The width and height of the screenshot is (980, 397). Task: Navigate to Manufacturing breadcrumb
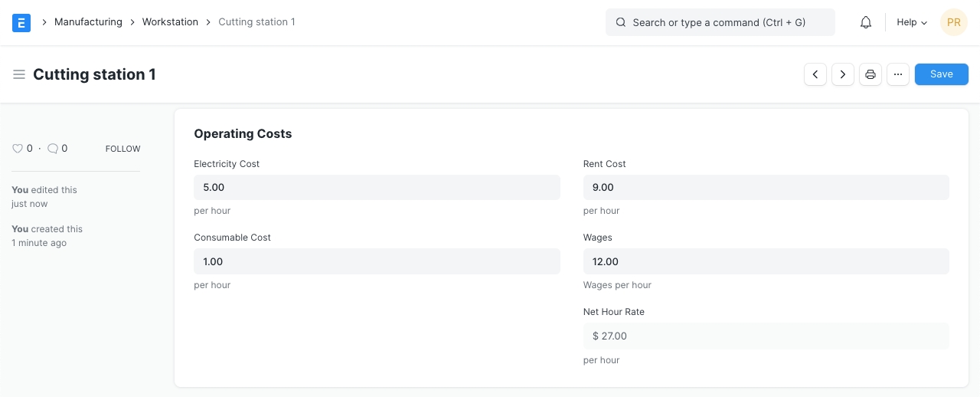pos(88,22)
